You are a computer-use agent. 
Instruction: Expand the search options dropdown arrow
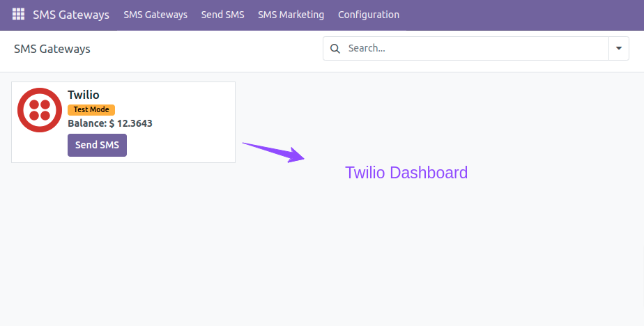pyautogui.click(x=618, y=49)
